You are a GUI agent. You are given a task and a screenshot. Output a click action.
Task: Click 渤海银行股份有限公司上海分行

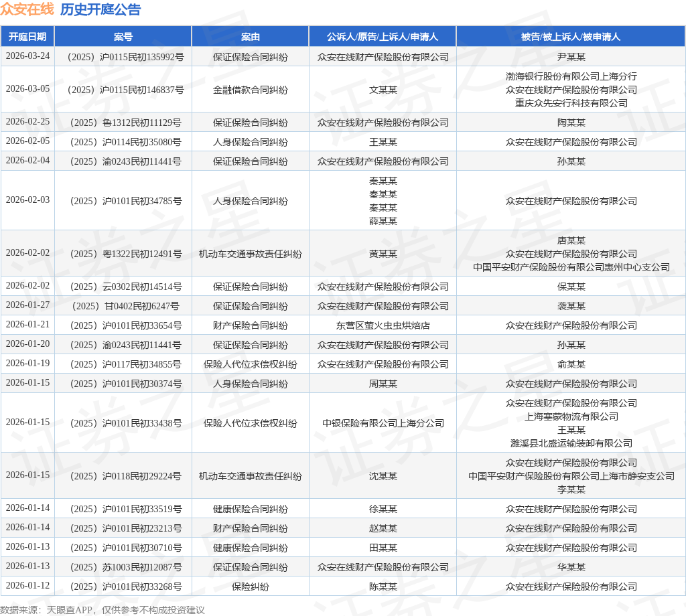[571, 76]
